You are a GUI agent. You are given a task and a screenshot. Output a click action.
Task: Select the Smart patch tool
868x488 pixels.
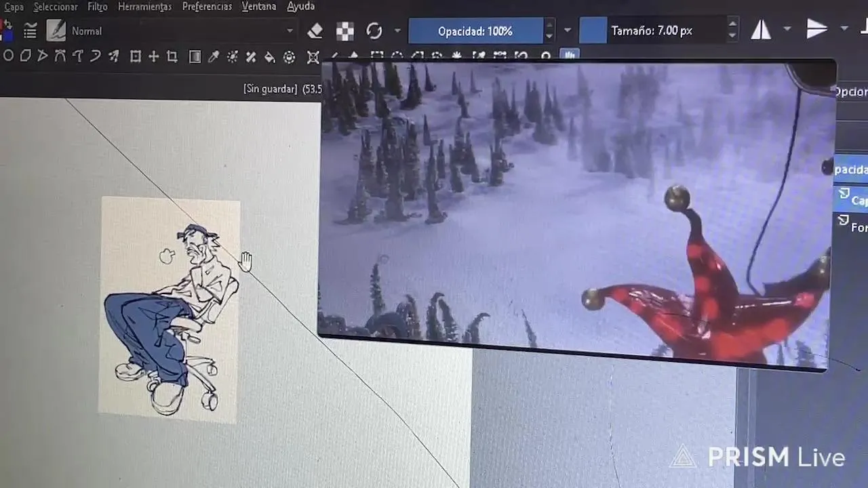click(x=251, y=57)
